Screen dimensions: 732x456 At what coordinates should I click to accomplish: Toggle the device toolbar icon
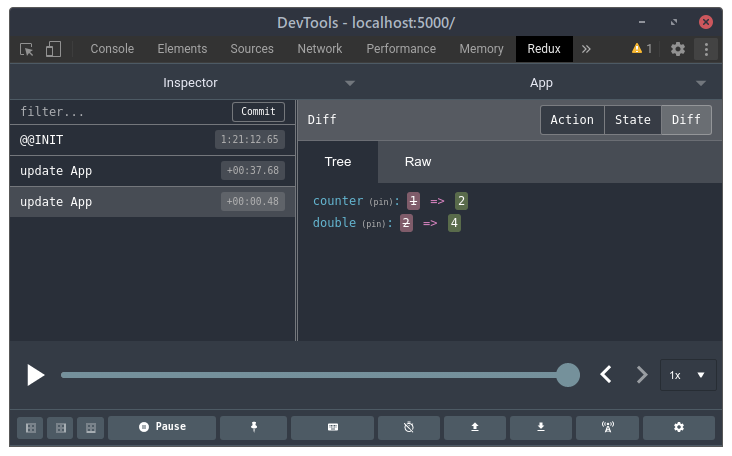pyautogui.click(x=53, y=49)
